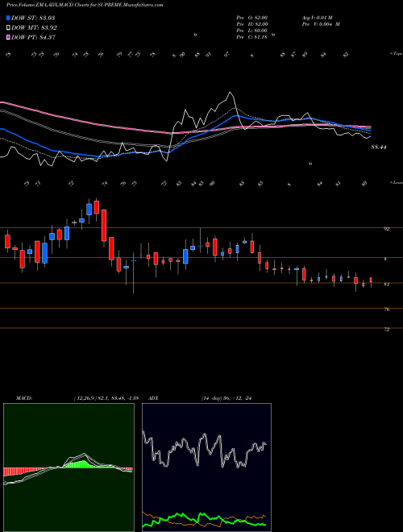The width and height of the screenshot is (403, 532).
Task: Click the 'Pre L: 80.00' low value
Action: tap(252, 31)
